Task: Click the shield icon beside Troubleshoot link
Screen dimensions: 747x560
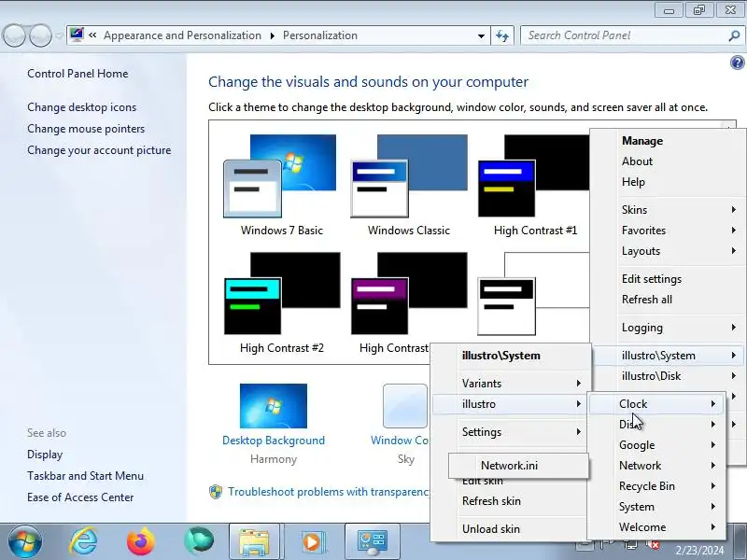Action: click(216, 492)
